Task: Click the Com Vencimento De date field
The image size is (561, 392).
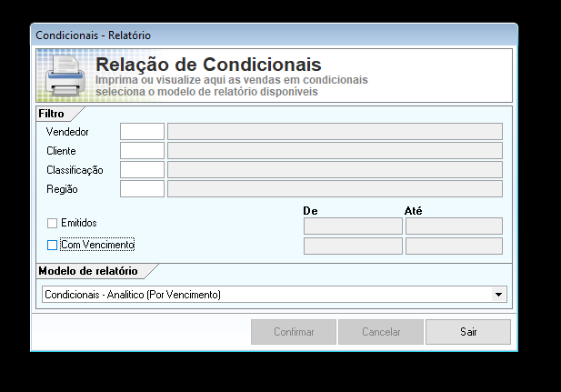Action: point(353,246)
